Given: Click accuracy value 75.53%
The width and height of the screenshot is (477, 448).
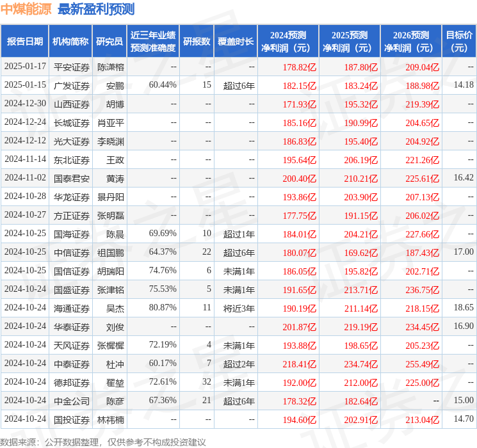Looking at the screenshot, I should pos(163,289).
